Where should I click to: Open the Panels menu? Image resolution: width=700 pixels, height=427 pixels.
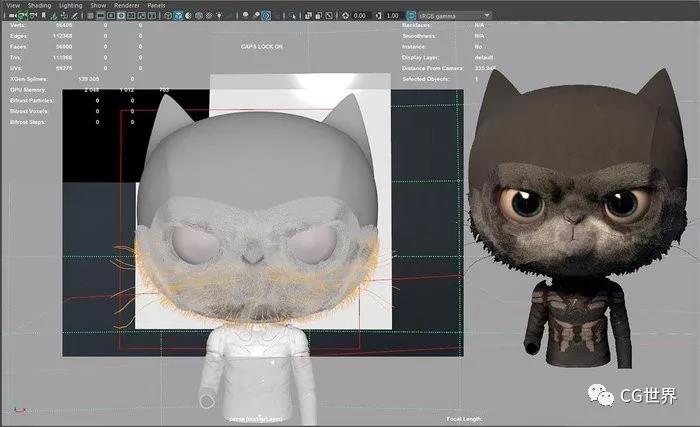[x=156, y=5]
